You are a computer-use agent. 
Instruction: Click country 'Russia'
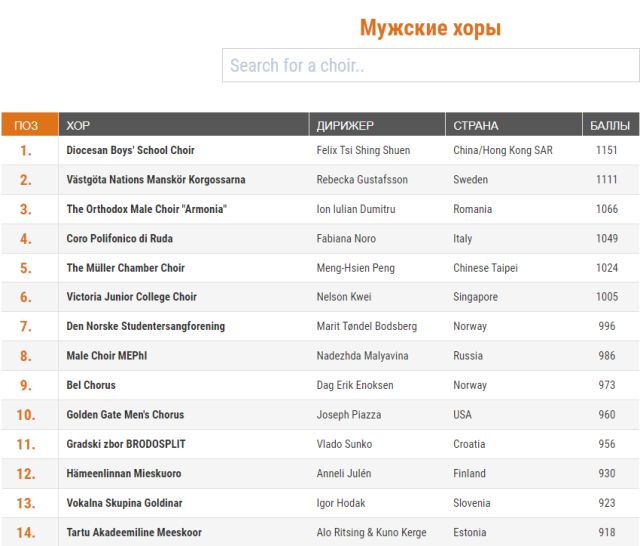[x=468, y=355]
